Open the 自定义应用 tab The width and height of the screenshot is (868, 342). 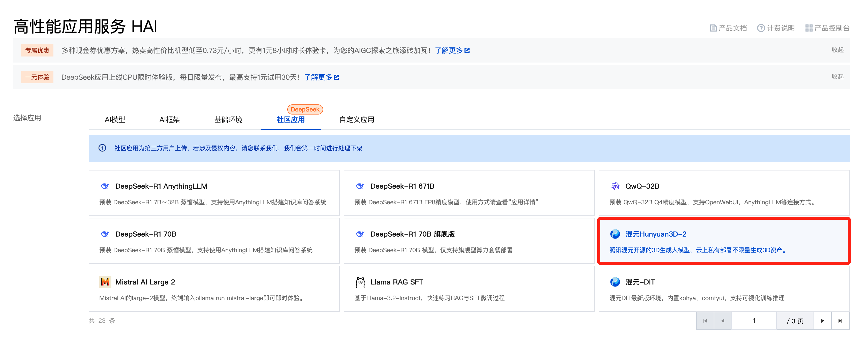coord(356,119)
